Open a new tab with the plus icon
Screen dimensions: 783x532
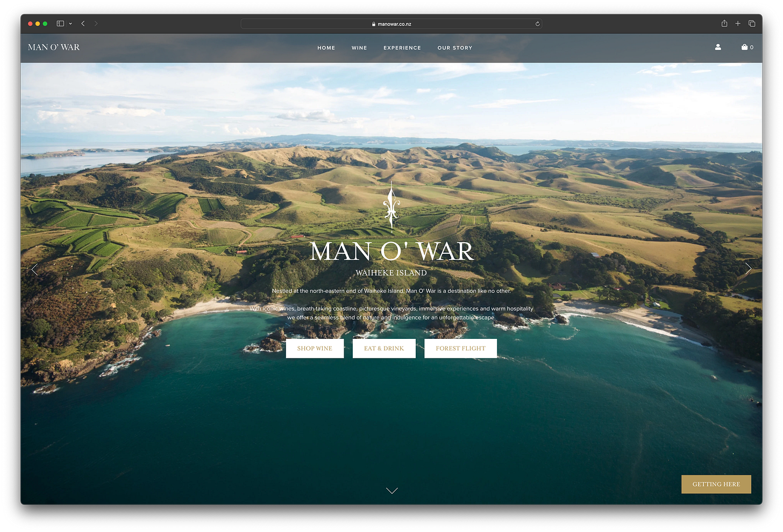coord(738,24)
